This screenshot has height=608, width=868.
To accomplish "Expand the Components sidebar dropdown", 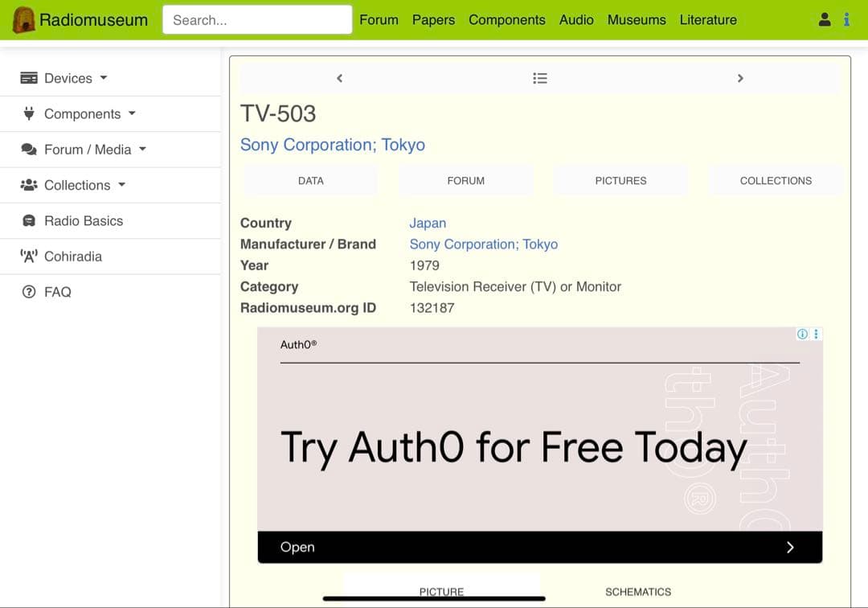I will click(x=82, y=114).
